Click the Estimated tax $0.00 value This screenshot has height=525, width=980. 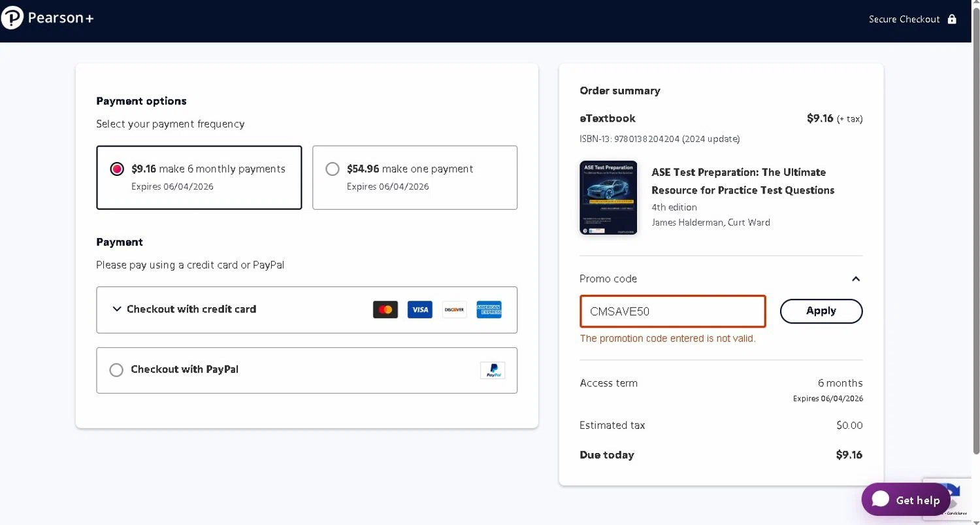coord(849,426)
